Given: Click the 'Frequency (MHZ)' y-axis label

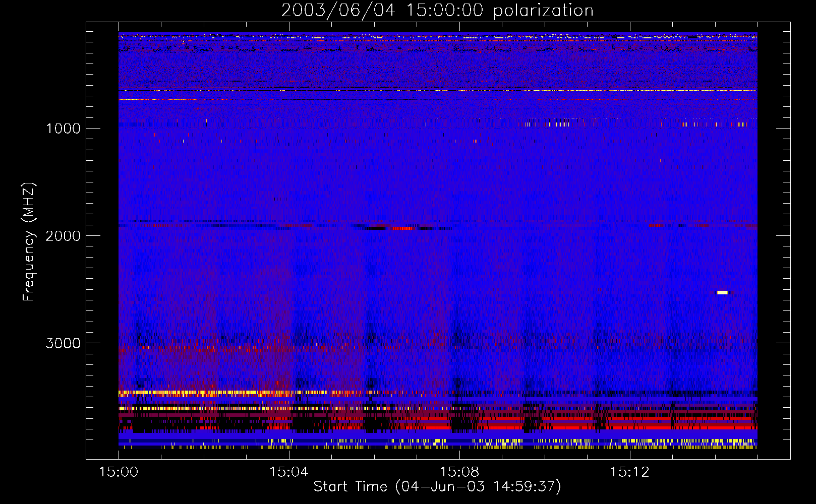Looking at the screenshot, I should pos(29,241).
